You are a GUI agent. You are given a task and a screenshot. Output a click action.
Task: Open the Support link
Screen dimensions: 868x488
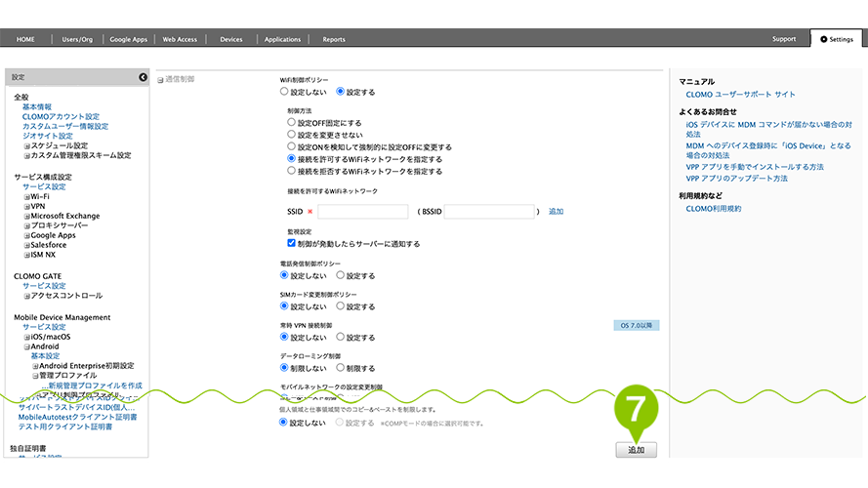[784, 39]
